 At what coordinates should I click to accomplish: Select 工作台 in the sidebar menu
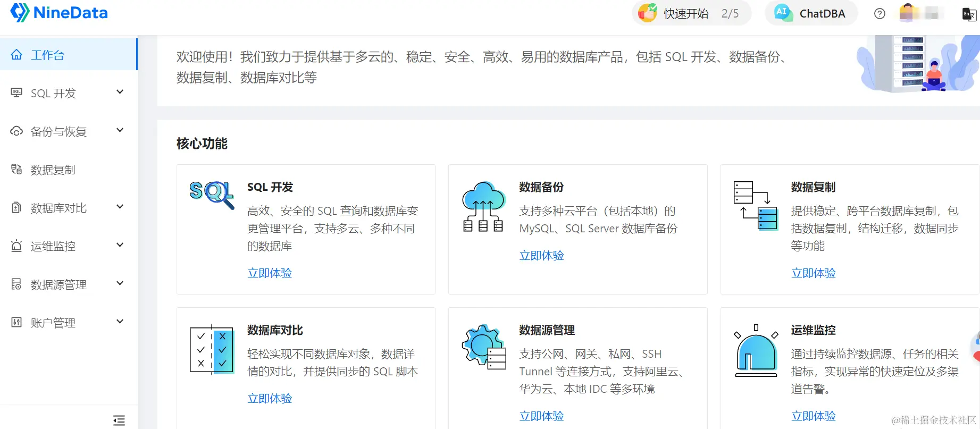click(x=69, y=55)
